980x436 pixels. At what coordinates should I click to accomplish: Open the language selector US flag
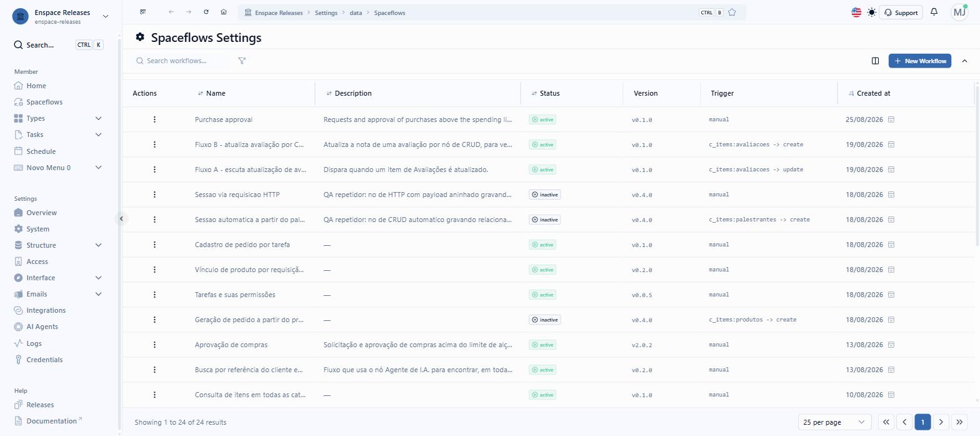(x=856, y=12)
